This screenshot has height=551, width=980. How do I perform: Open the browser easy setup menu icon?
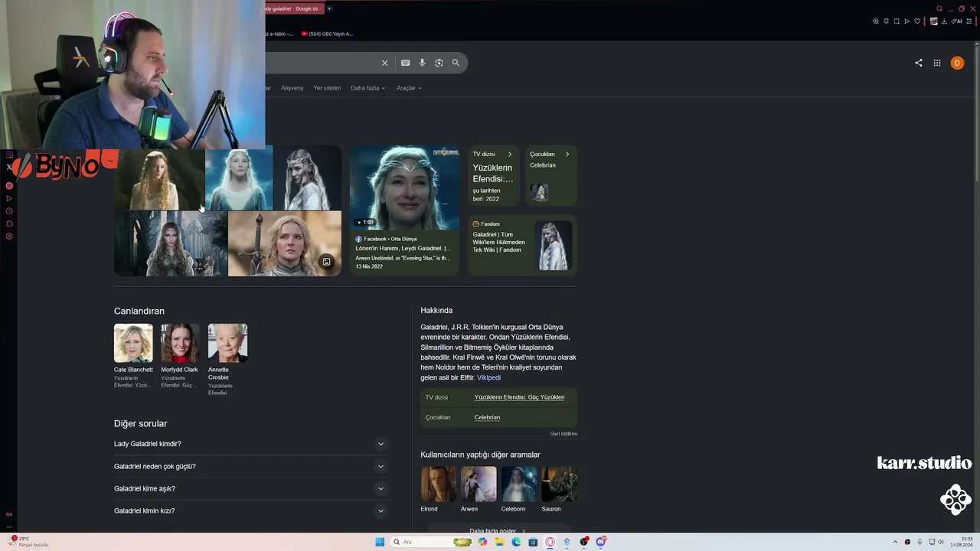969,21
